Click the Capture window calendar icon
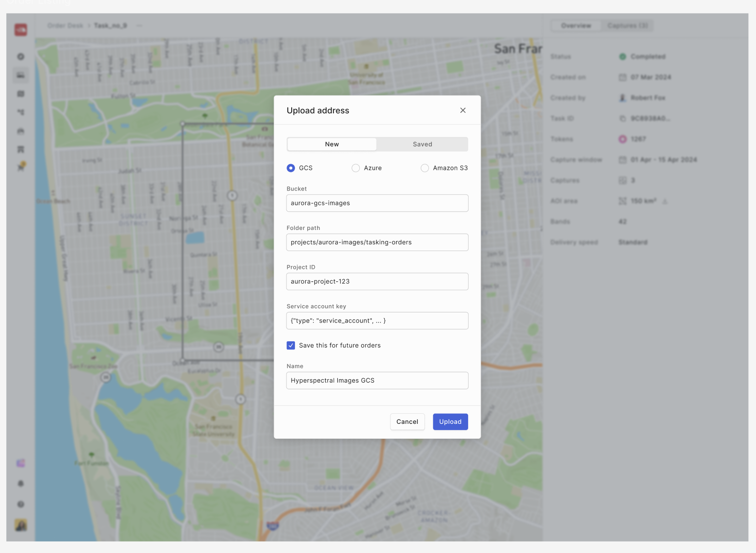Viewport: 756px width, 553px height. pos(623,160)
